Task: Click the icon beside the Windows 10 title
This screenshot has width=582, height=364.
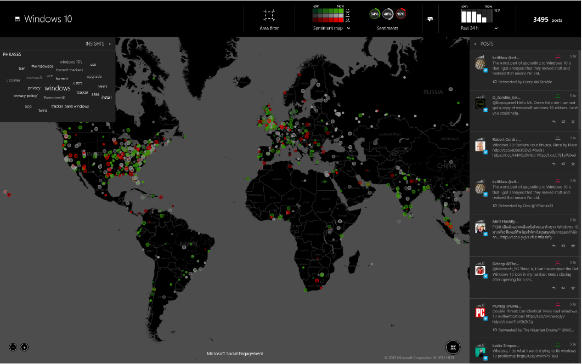Action: [x=17, y=19]
